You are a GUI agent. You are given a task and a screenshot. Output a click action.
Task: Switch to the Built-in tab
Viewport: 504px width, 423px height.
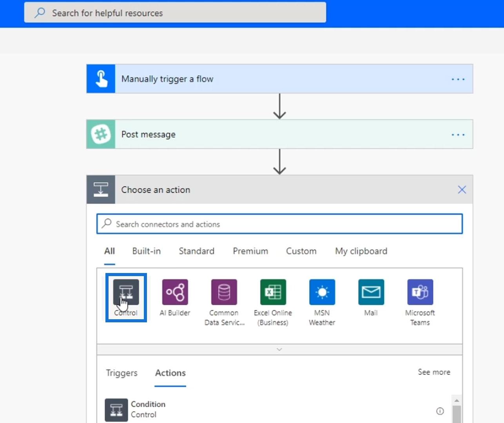pyautogui.click(x=147, y=251)
